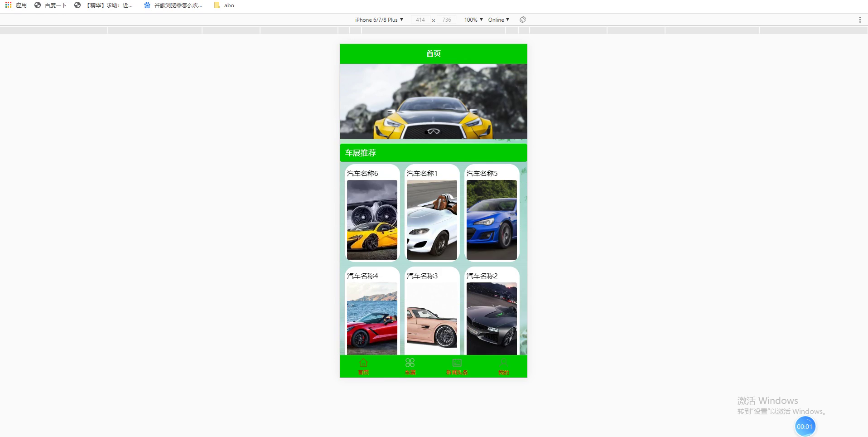Screen dimensions: 868x437
Task: Click the 汽车名称1 title text
Action: (422, 173)
